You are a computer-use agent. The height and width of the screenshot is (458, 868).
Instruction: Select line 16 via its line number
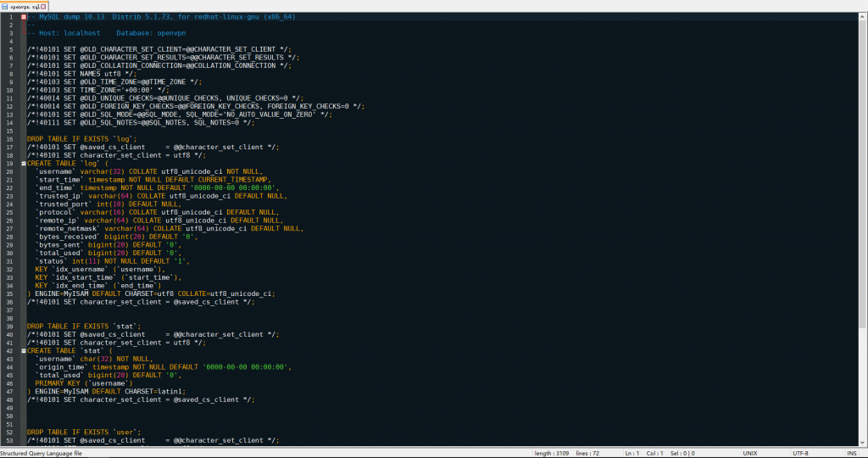click(x=10, y=138)
